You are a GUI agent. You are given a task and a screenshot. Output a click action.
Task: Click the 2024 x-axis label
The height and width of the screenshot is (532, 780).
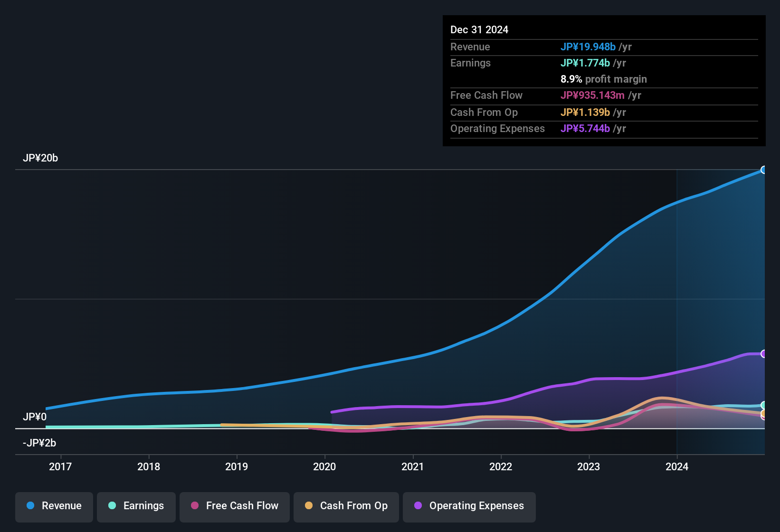click(x=677, y=467)
